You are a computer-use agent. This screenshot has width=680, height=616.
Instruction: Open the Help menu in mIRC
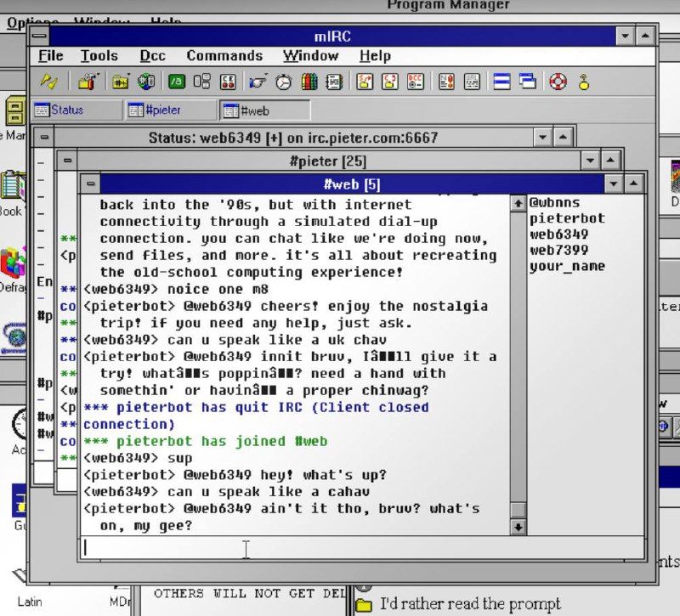375,55
